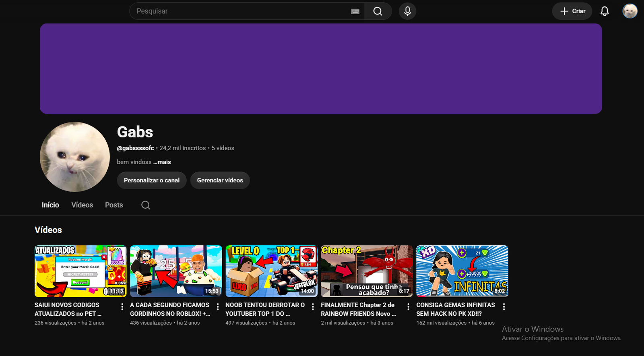Open the on-screen keyboard icon in search
The height and width of the screenshot is (356, 644).
point(355,11)
